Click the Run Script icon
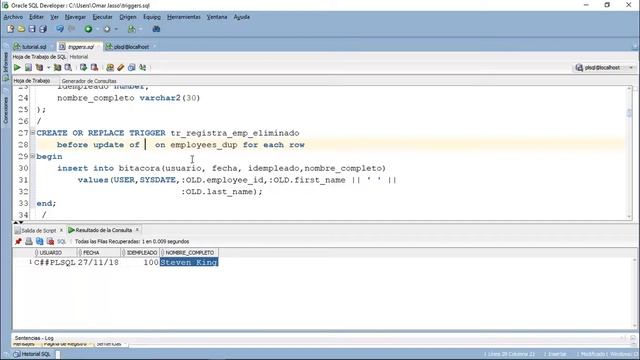Viewport: 640px width, 360px height. pyautogui.click(x=28, y=67)
